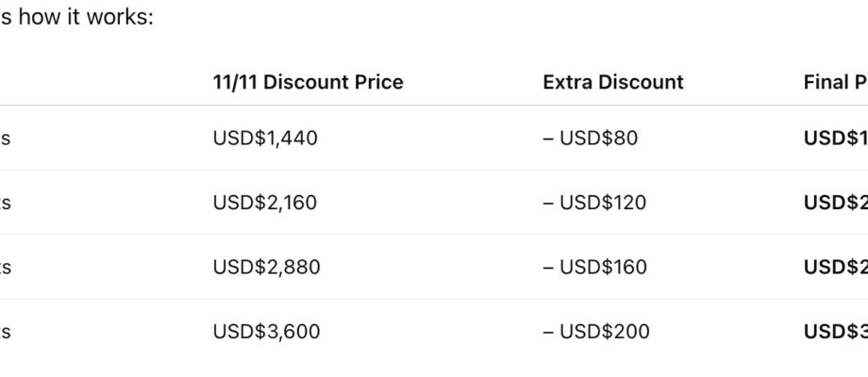Click the 'Extra Discount' column header
868x377 pixels.
tap(612, 82)
